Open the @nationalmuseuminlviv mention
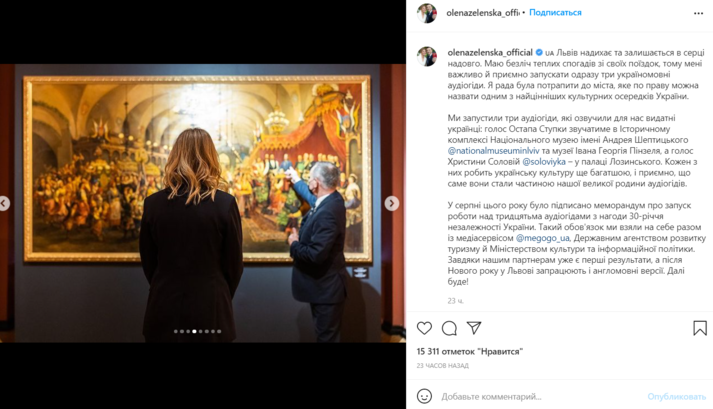 [x=493, y=151]
